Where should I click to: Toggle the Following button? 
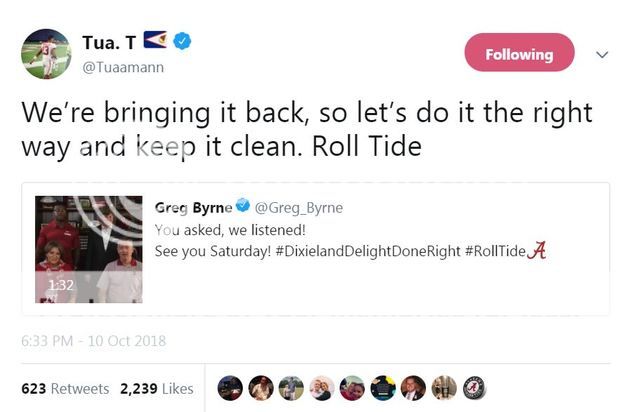click(519, 53)
